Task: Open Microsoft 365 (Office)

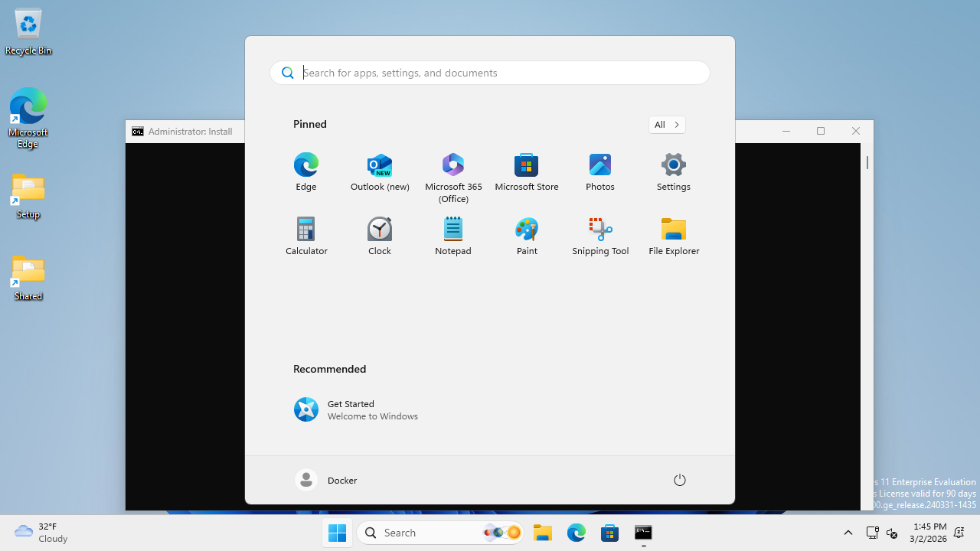Action: click(x=452, y=171)
